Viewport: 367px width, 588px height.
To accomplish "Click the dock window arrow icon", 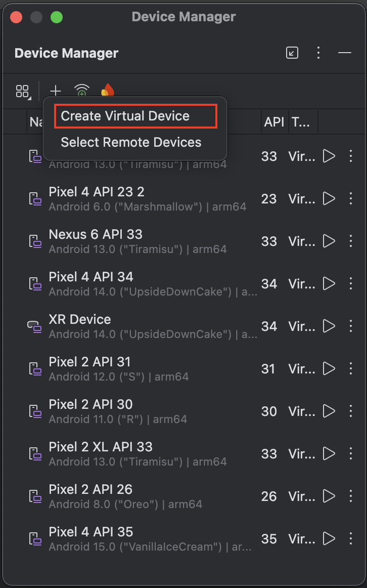I will point(292,53).
